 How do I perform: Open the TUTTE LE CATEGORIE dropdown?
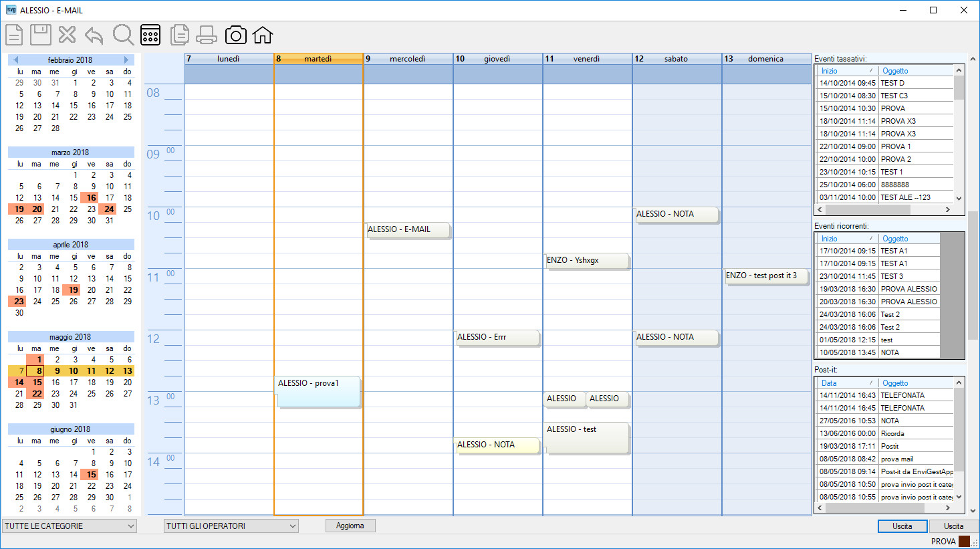[x=70, y=526]
